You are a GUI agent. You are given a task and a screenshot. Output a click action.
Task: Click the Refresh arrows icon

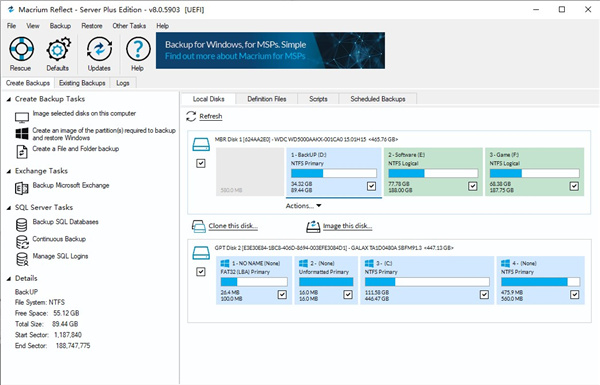coord(191,116)
